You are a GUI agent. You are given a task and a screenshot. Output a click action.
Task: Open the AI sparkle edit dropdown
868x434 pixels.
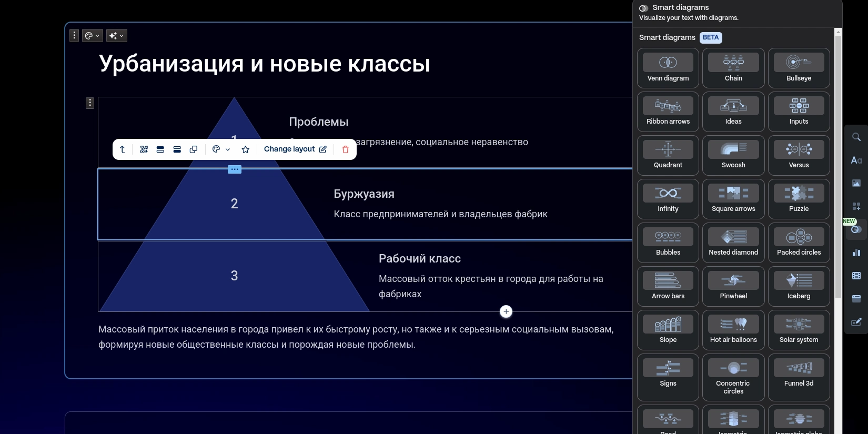(x=116, y=36)
